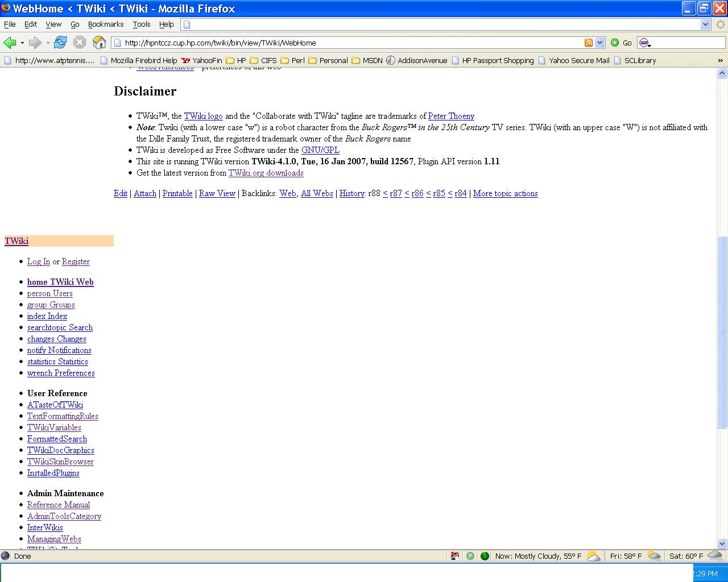Expand the URL address bar dropdown
Screen dimensions: 728x582
tap(599, 43)
